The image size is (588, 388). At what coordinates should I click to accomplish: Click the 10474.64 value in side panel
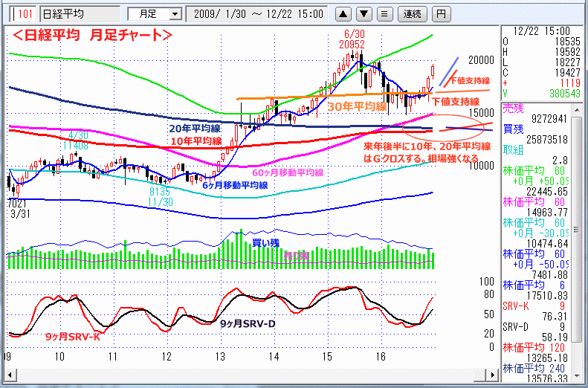[x=548, y=244]
